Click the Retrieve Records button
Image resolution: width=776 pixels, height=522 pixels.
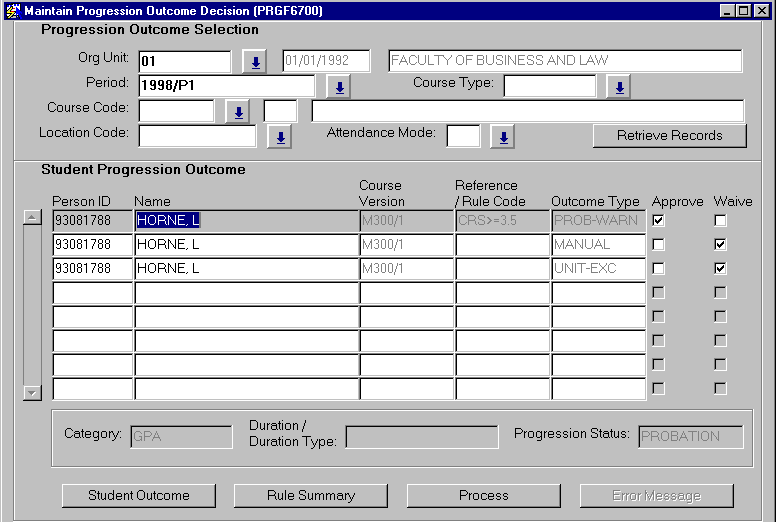[x=669, y=136]
